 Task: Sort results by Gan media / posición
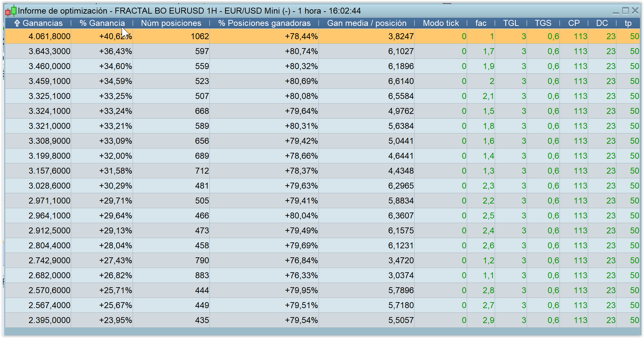click(367, 23)
